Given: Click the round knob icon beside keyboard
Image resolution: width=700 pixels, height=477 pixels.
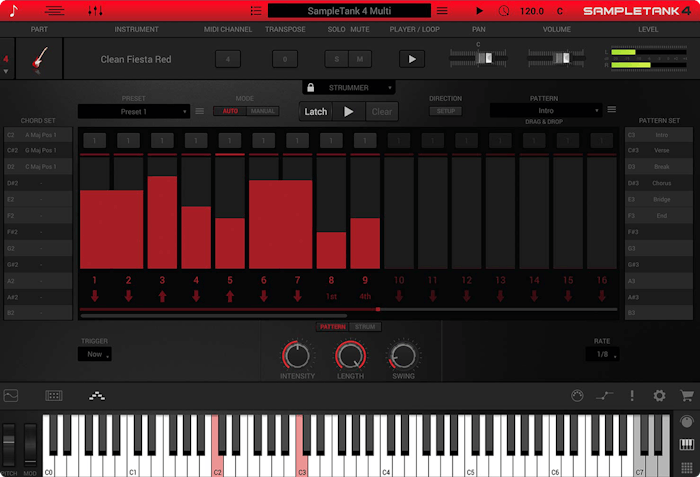Looking at the screenshot, I should 687,421.
